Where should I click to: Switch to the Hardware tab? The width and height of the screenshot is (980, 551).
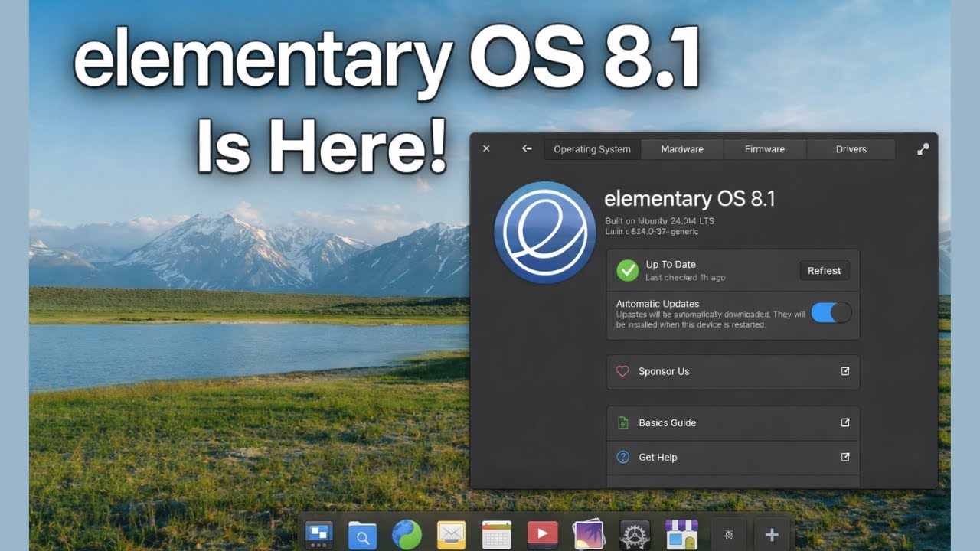[682, 149]
